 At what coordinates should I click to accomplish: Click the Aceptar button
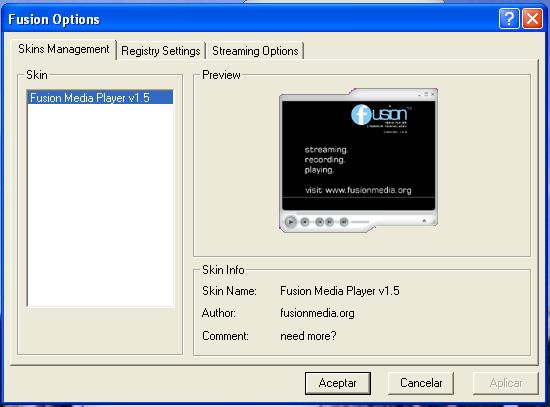[x=337, y=383]
